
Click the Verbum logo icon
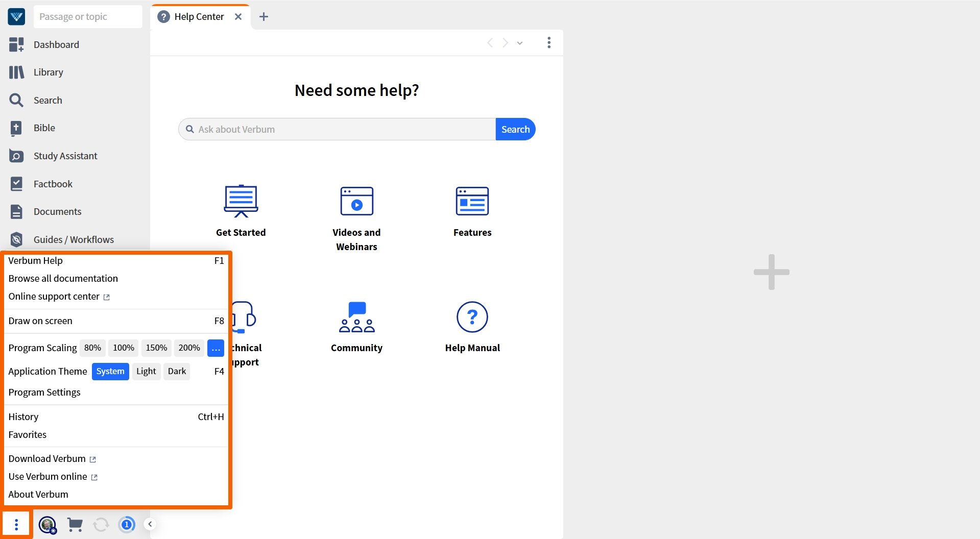coord(16,17)
